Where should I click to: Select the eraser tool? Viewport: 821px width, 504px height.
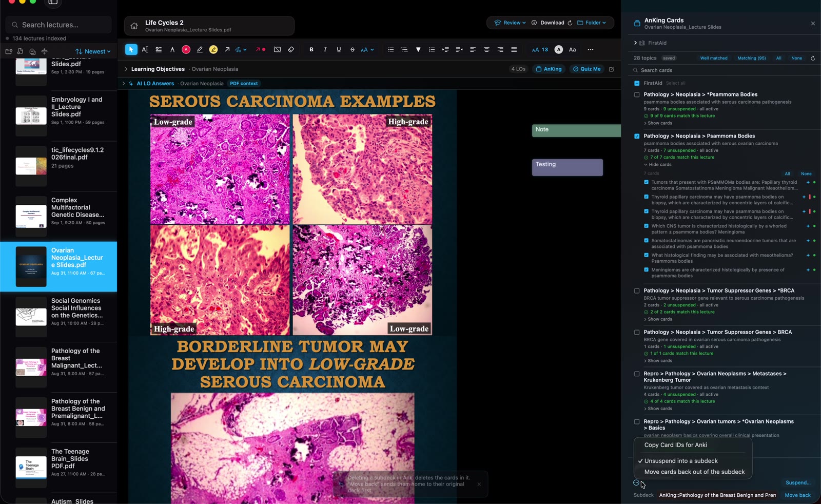pos(291,50)
